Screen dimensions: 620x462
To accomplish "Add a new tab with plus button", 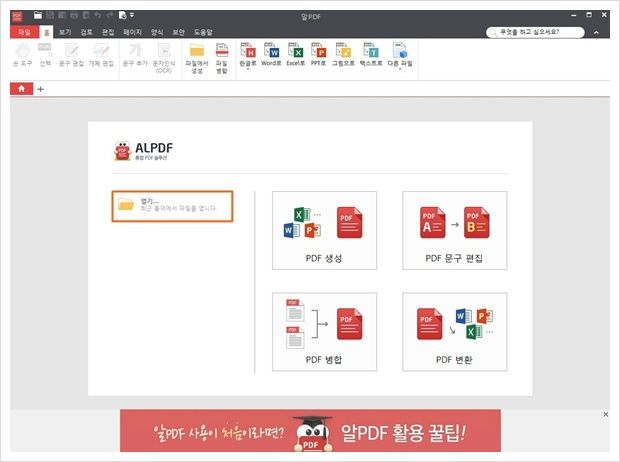I will tap(40, 89).
